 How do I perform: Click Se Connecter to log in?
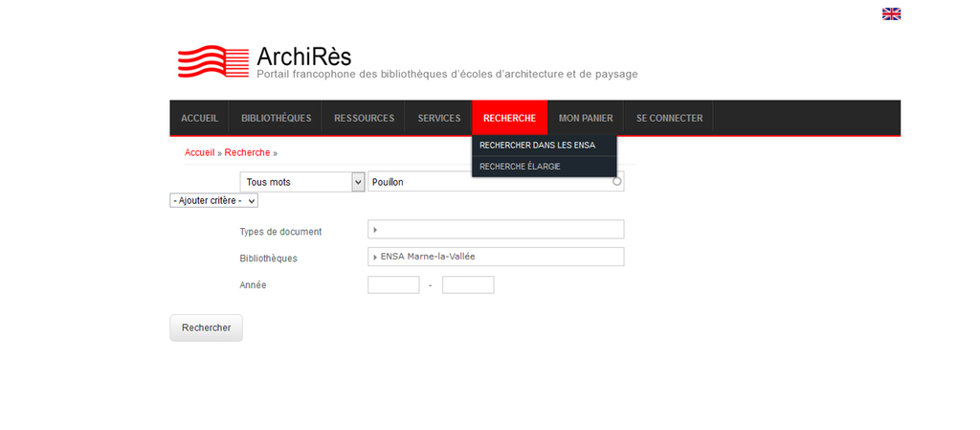tap(669, 118)
